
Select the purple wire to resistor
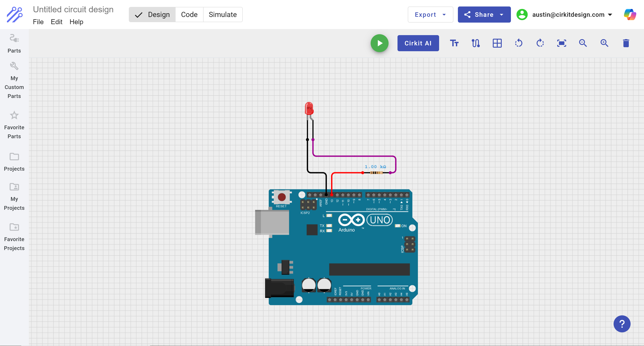(355, 156)
